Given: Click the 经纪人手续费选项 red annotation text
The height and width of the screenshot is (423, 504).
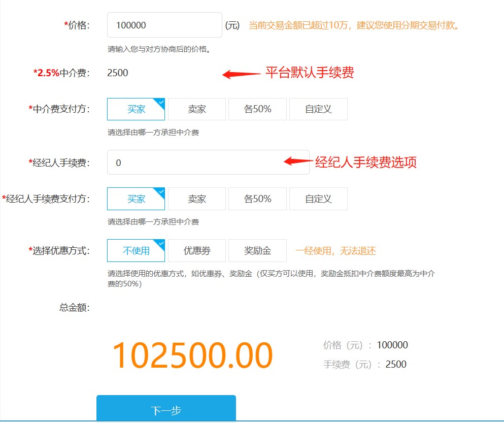Looking at the screenshot, I should (x=365, y=162).
